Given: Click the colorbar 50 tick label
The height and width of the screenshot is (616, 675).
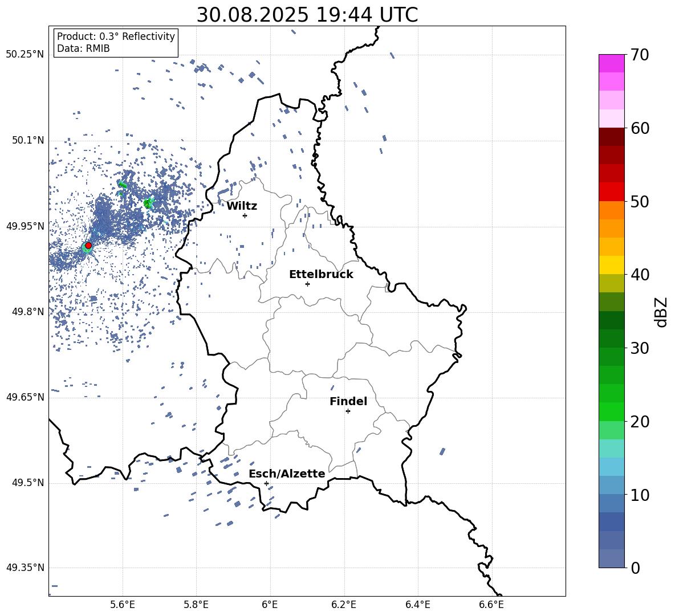Looking at the screenshot, I should coord(640,201).
